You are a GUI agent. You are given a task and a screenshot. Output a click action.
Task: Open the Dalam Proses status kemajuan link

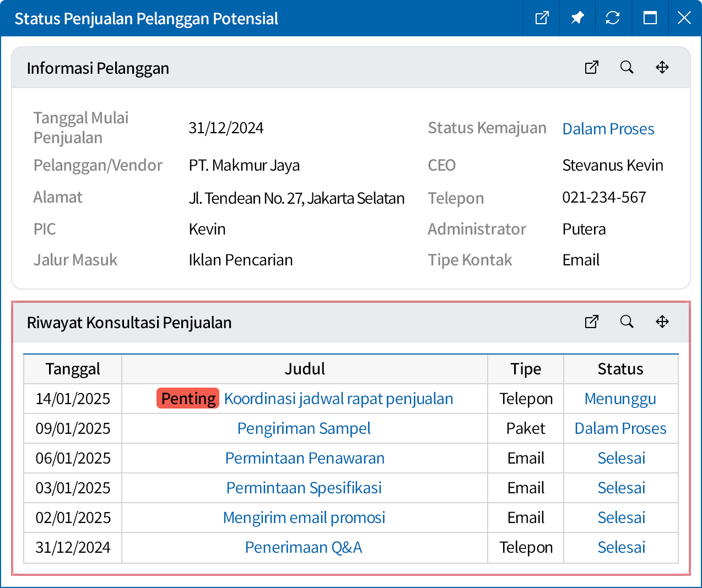tap(608, 129)
